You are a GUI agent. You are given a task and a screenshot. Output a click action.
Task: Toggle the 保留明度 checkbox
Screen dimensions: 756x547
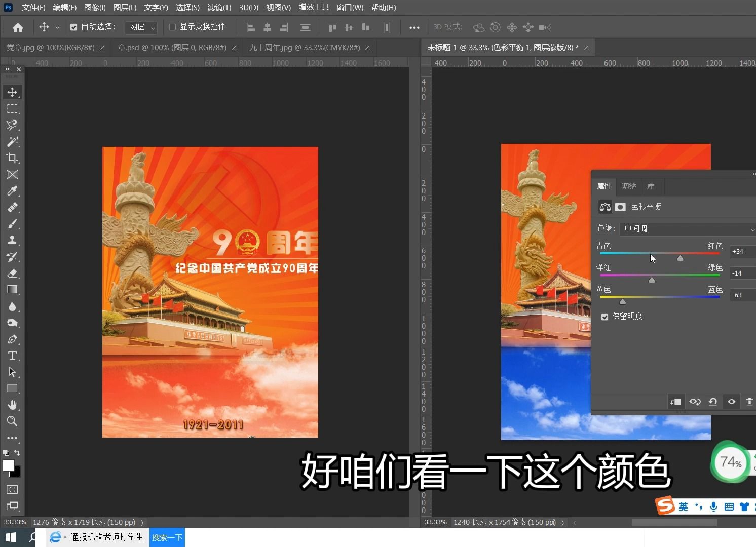coord(604,316)
